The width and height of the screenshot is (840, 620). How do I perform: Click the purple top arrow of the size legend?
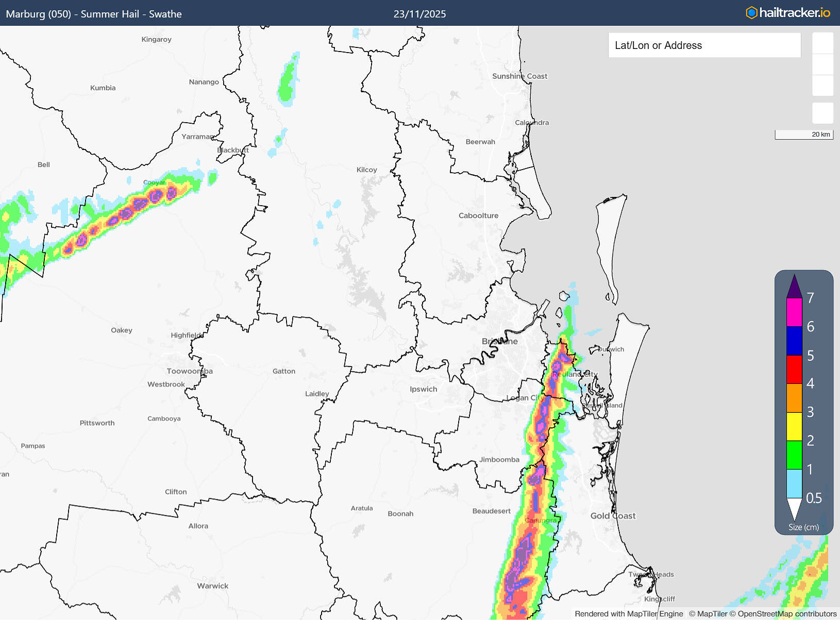tap(794, 287)
